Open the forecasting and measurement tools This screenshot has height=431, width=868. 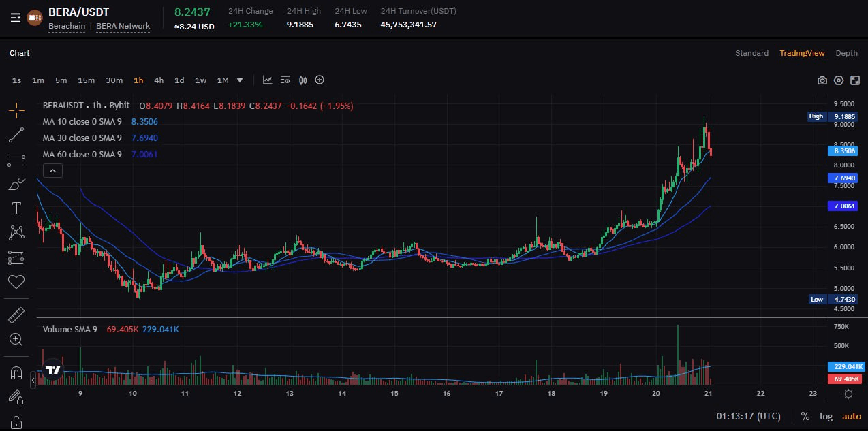click(x=16, y=257)
